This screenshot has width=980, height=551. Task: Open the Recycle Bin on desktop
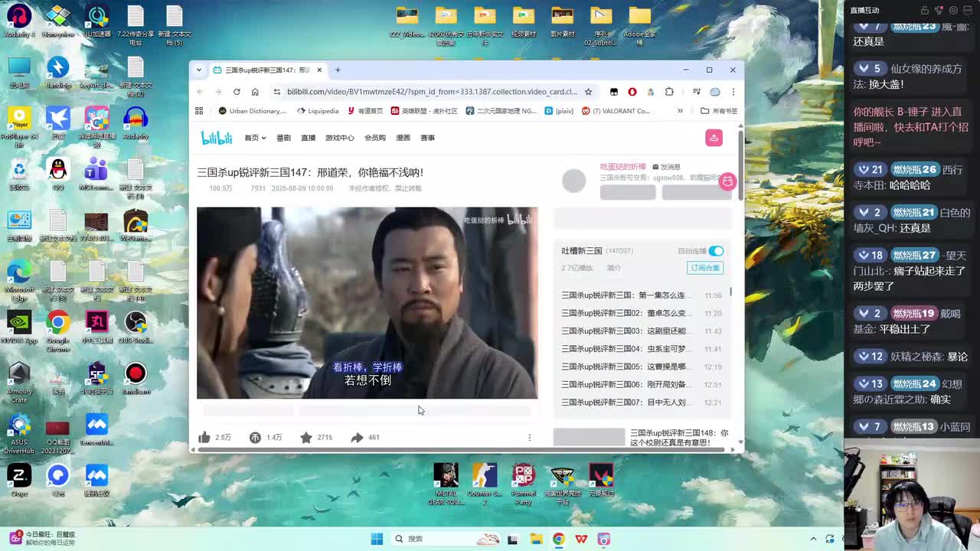pos(19,173)
